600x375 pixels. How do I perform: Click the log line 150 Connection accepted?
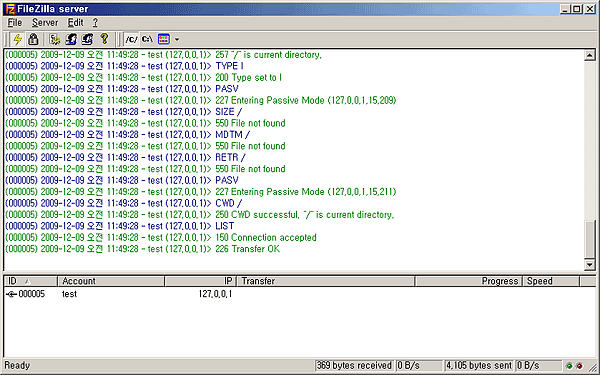tap(161, 237)
